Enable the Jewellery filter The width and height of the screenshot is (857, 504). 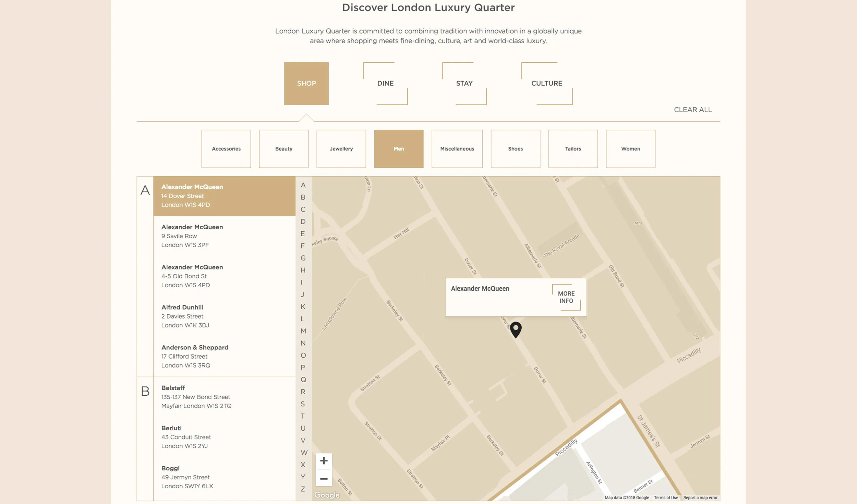pyautogui.click(x=341, y=149)
